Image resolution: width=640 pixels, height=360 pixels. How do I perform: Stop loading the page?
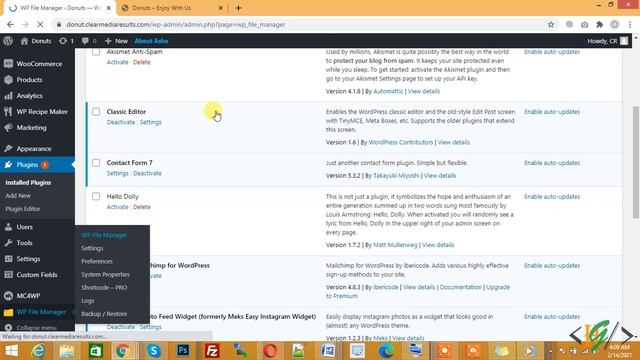40,24
